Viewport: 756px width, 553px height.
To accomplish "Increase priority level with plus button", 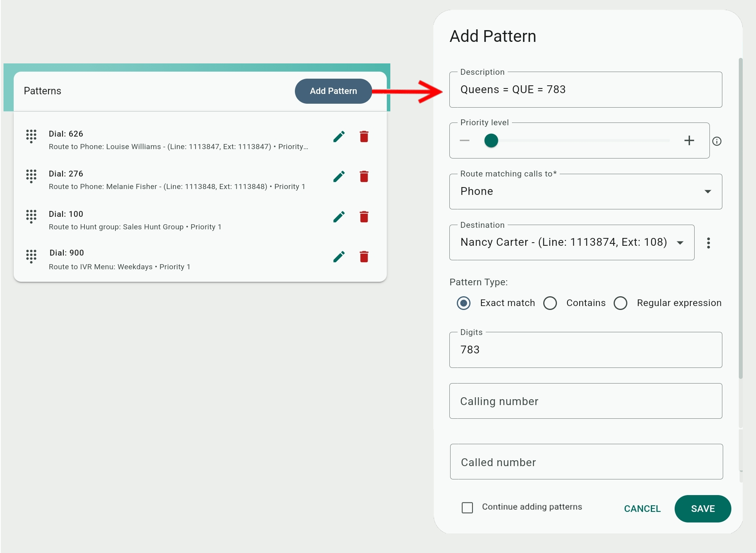I will pos(689,141).
